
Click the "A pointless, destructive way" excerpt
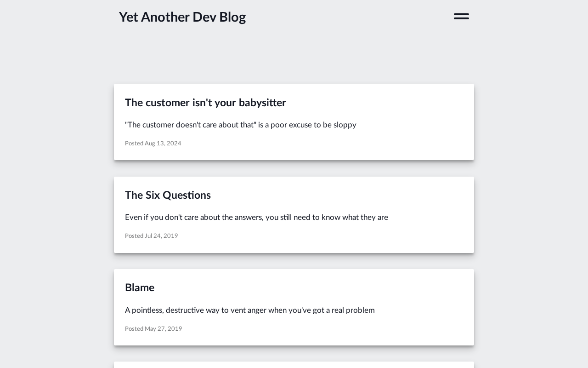coord(249,310)
